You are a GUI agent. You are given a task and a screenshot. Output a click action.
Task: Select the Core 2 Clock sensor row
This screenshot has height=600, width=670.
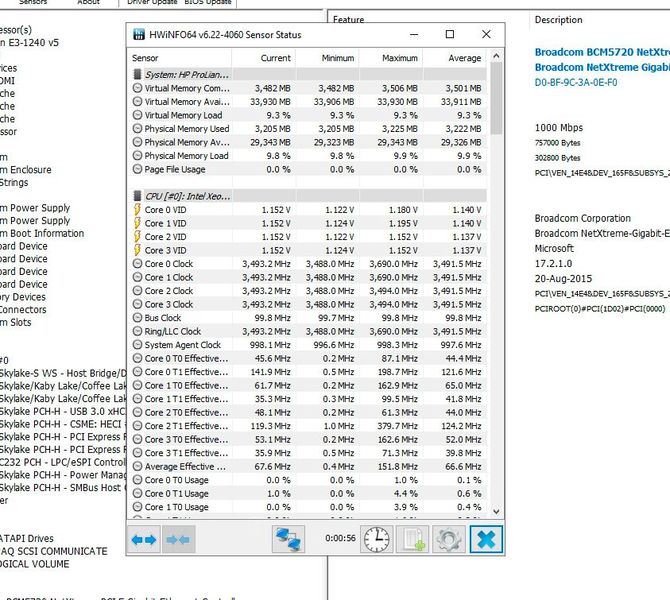pyautogui.click(x=309, y=291)
